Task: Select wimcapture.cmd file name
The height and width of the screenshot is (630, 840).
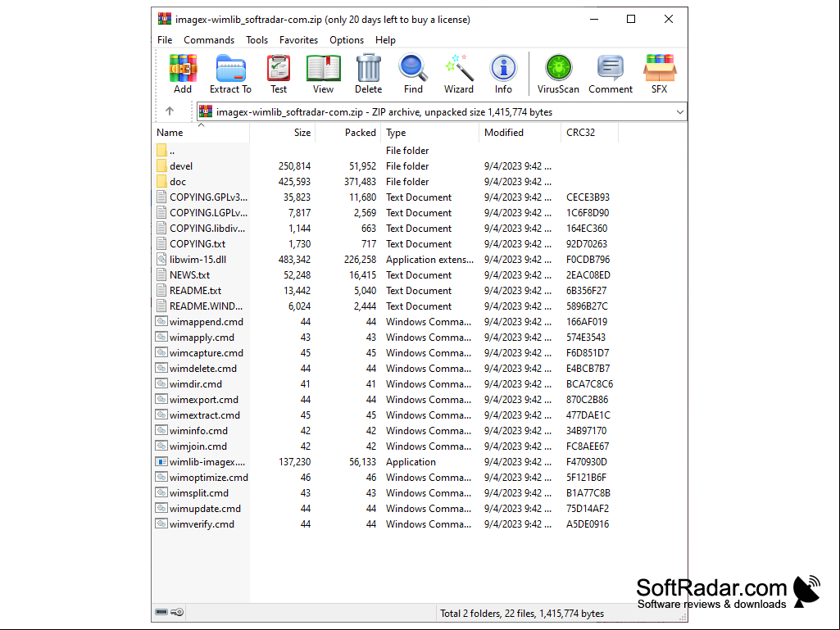Action: 207,352
